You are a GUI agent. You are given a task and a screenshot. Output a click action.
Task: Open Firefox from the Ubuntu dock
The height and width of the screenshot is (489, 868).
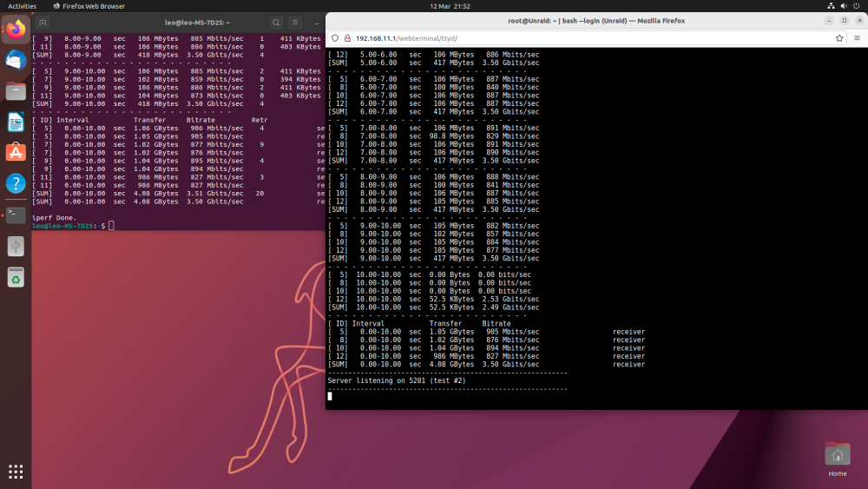pyautogui.click(x=16, y=29)
